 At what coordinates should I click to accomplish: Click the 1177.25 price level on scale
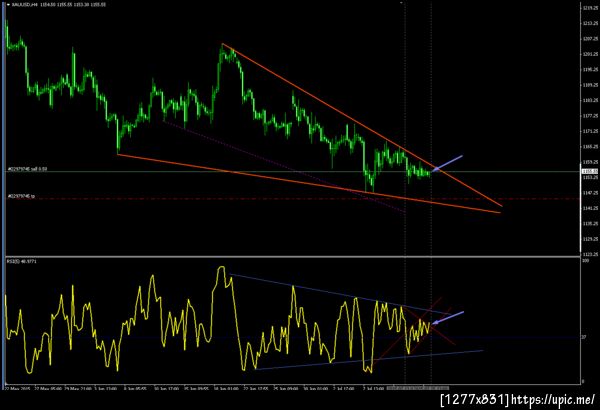click(x=591, y=116)
